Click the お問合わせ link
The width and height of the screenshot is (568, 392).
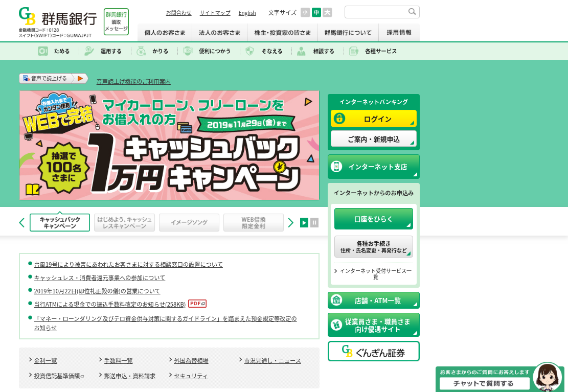point(178,13)
